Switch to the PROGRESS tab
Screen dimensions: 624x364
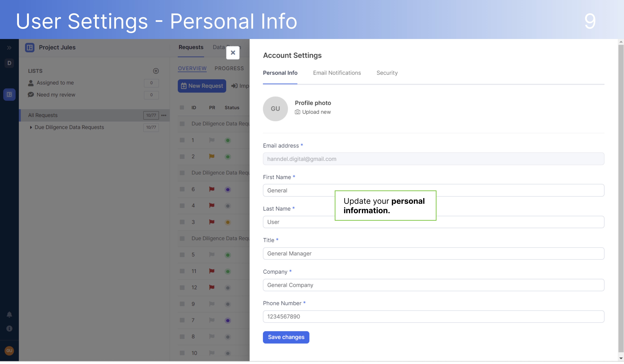pos(229,68)
